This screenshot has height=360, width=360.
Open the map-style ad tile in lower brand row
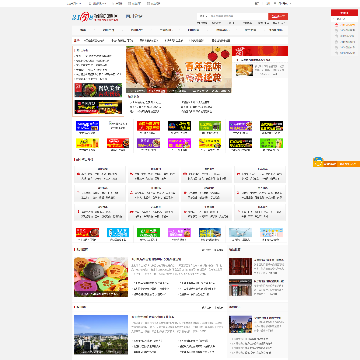[x=240, y=232]
